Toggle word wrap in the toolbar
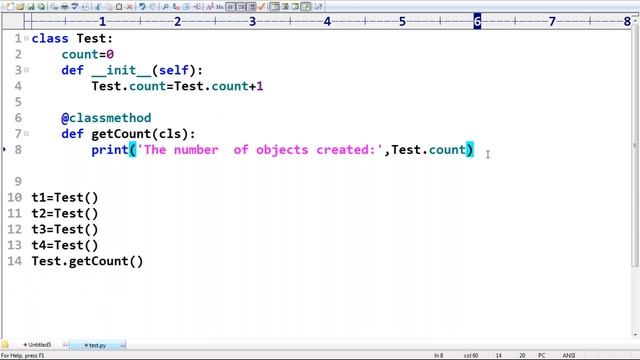The image size is (640, 360). (x=230, y=7)
